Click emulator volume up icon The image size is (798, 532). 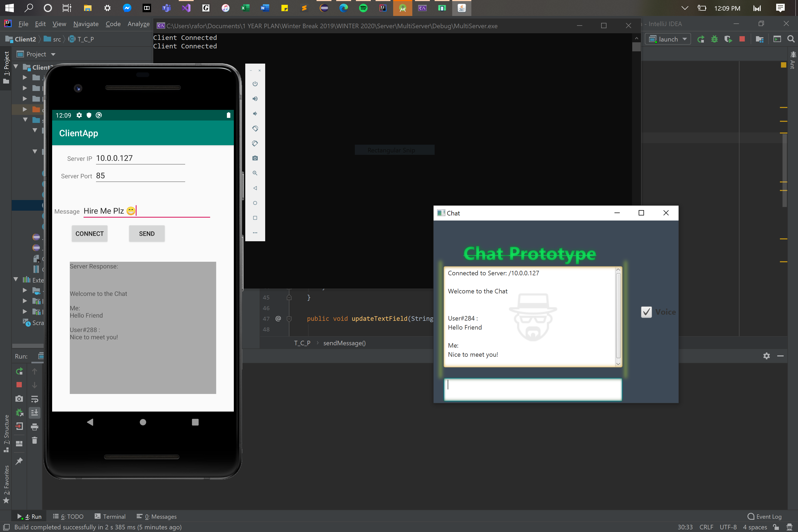(255, 99)
